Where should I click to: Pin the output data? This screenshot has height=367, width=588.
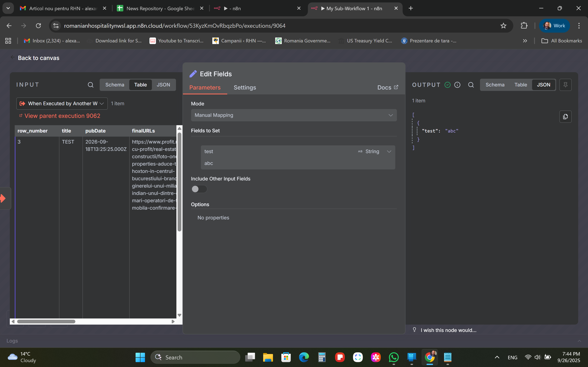565,85
